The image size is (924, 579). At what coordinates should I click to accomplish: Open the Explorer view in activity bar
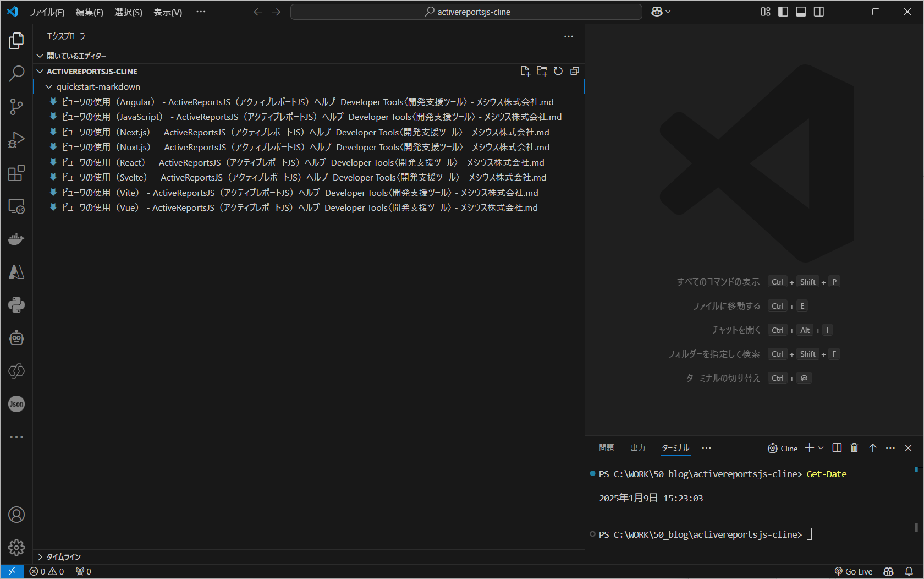pyautogui.click(x=16, y=41)
